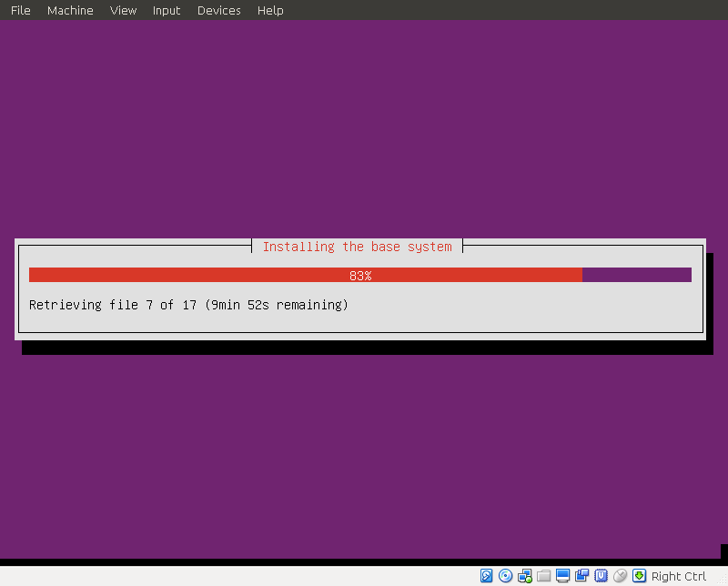
Task: Open the Machine menu
Action: [70, 11]
